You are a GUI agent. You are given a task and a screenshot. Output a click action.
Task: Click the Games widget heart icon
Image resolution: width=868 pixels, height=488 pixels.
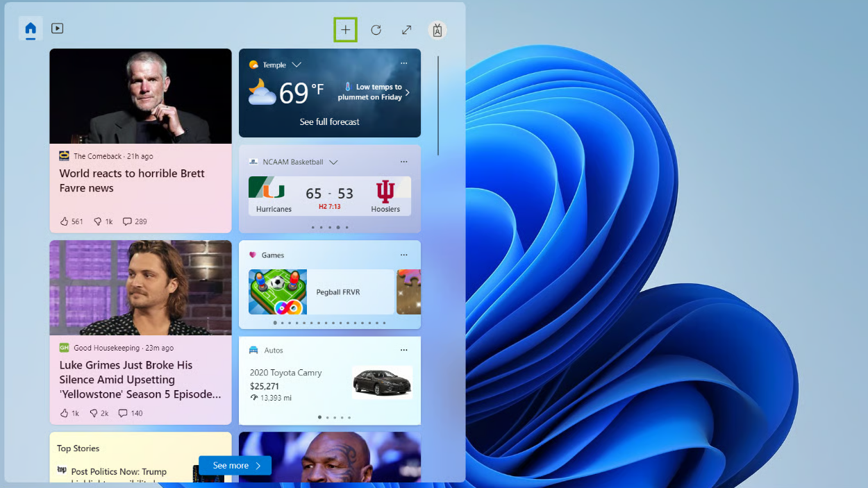coord(253,255)
